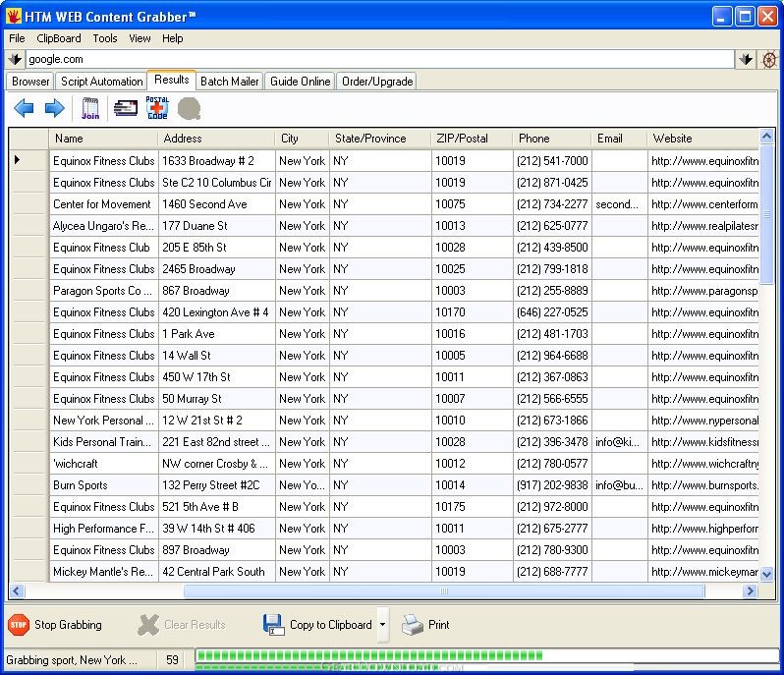Click the ZIP/Postal column header
The width and height of the screenshot is (784, 675).
pos(472,139)
